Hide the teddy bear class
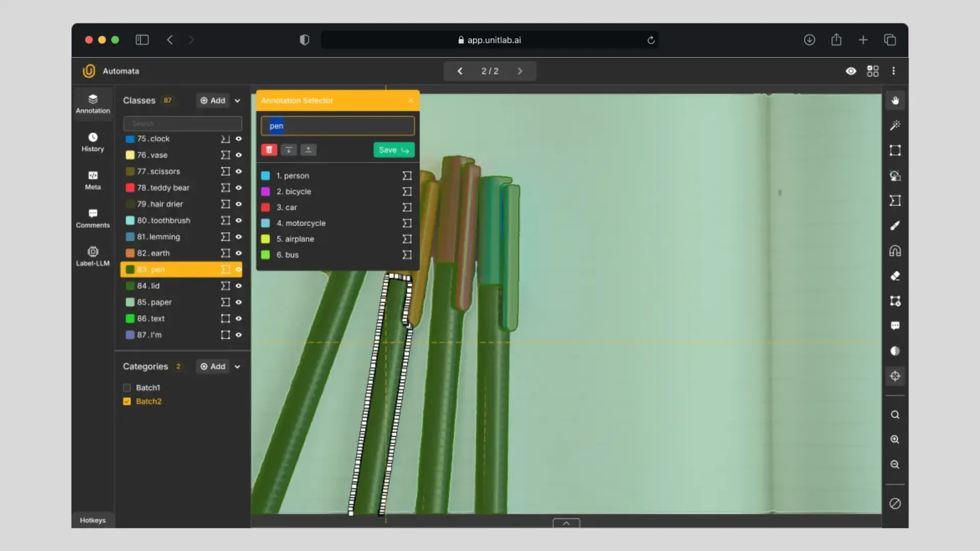Image resolution: width=980 pixels, height=551 pixels. point(238,188)
